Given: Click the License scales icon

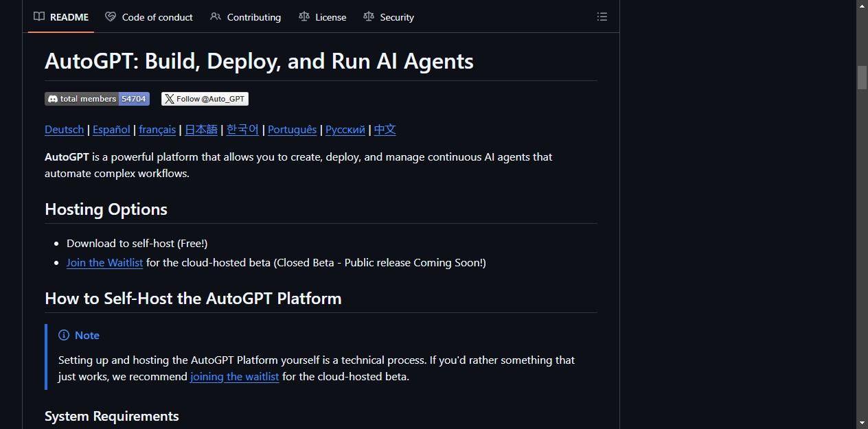Looking at the screenshot, I should tap(304, 17).
